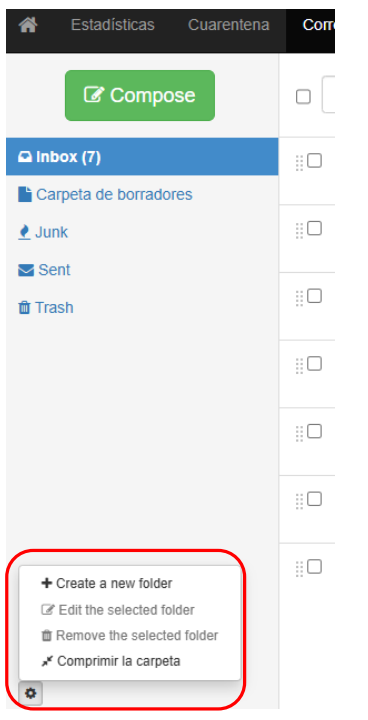368x720 pixels.
Task: Check the first message checkbox
Action: [314, 161]
